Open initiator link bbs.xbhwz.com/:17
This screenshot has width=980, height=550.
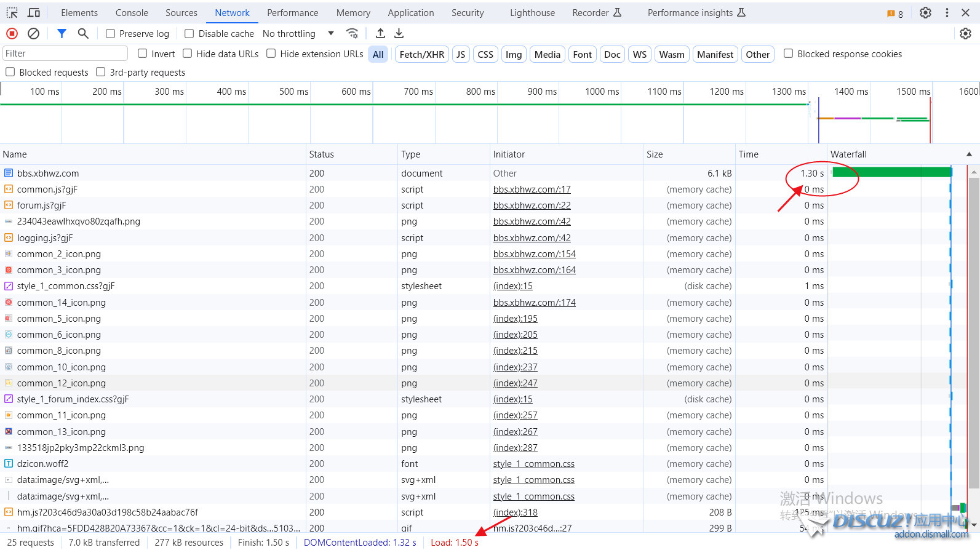[x=532, y=189]
